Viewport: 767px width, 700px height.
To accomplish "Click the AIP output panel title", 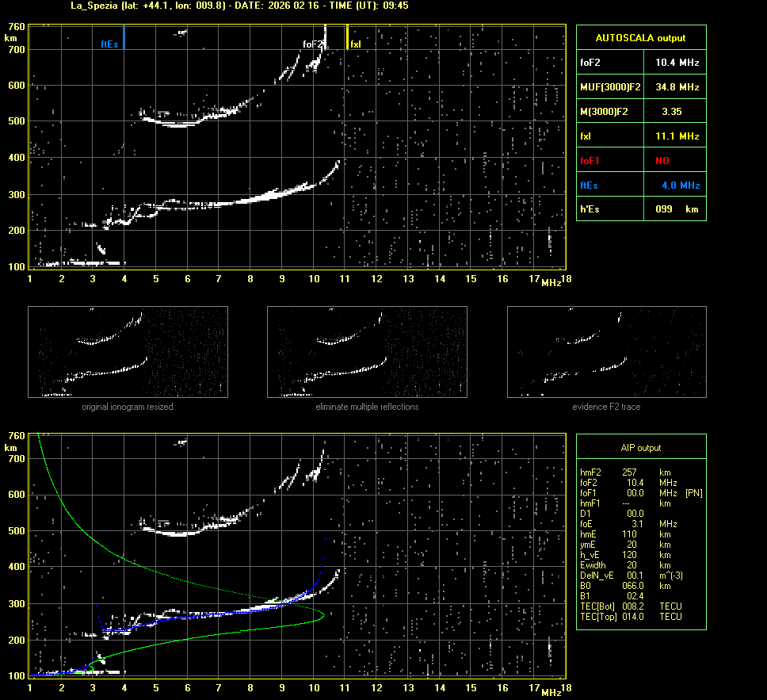I will click(640, 448).
